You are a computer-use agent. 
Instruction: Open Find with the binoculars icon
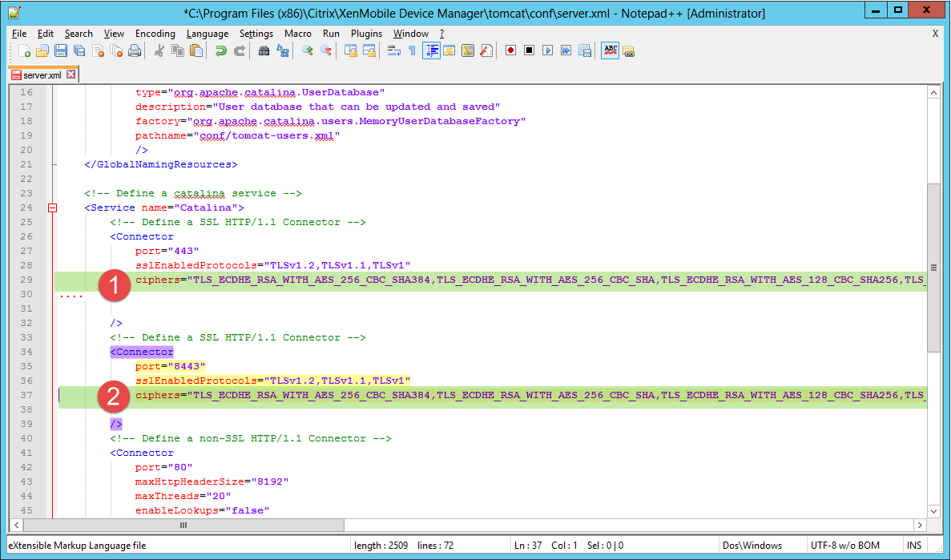click(264, 51)
